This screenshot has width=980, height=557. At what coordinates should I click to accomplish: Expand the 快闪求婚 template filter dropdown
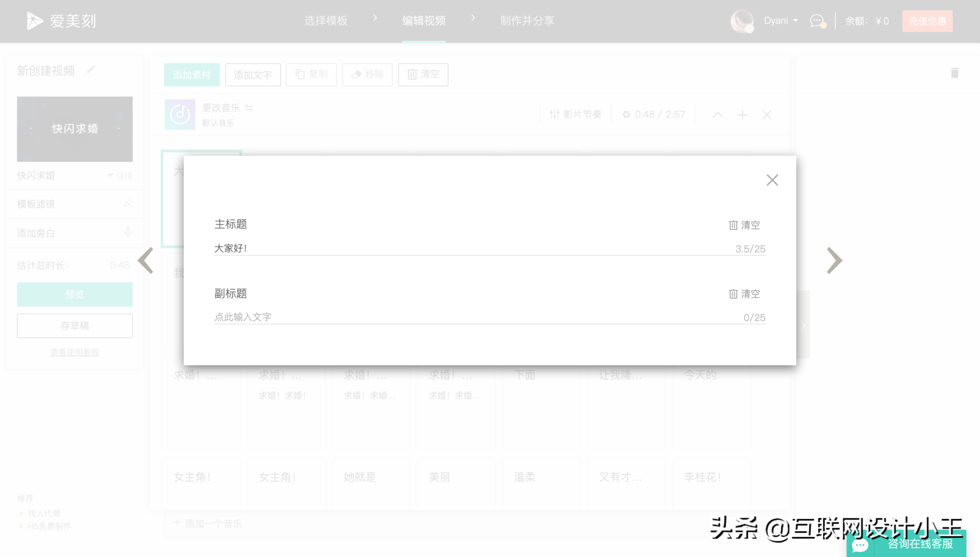click(x=110, y=175)
